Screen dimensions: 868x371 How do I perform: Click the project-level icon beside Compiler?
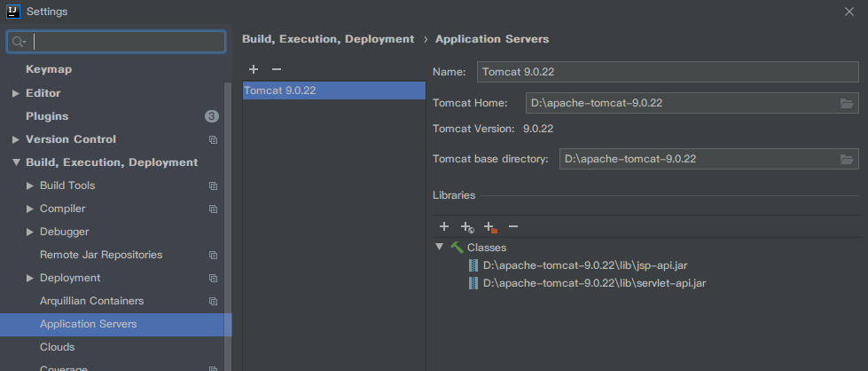[x=213, y=209]
